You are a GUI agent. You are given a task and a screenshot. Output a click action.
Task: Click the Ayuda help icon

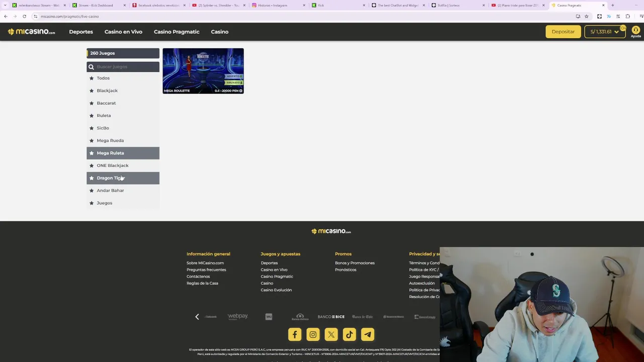tap(635, 32)
